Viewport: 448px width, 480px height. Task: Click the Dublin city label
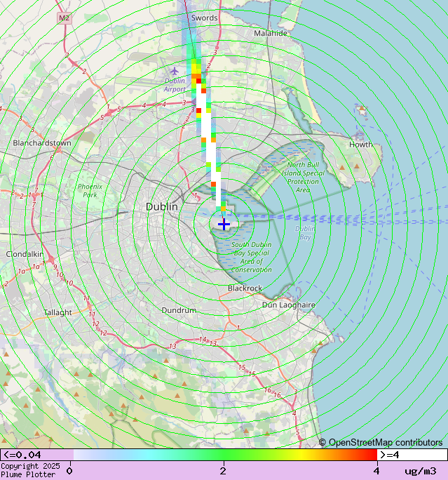click(162, 206)
